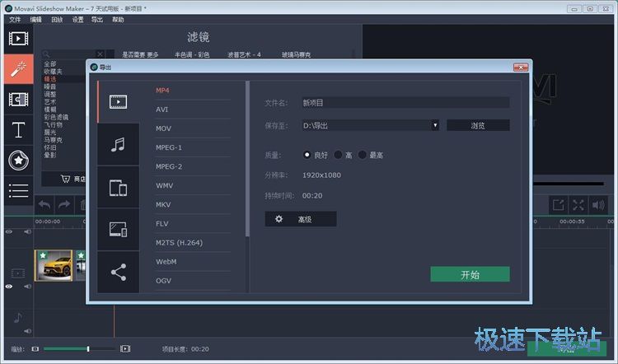Open the transitions panel icon
This screenshot has width=618, height=364.
point(18,100)
